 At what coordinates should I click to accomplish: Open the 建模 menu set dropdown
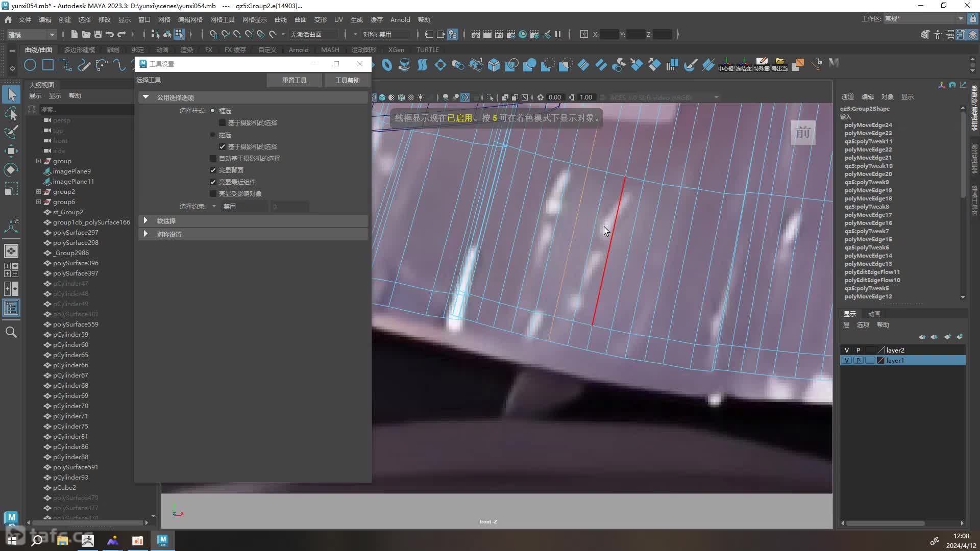31,34
